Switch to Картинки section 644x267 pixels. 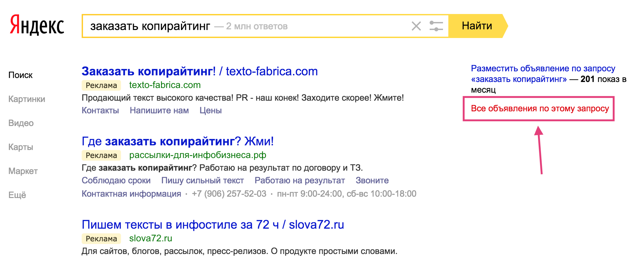(x=27, y=99)
